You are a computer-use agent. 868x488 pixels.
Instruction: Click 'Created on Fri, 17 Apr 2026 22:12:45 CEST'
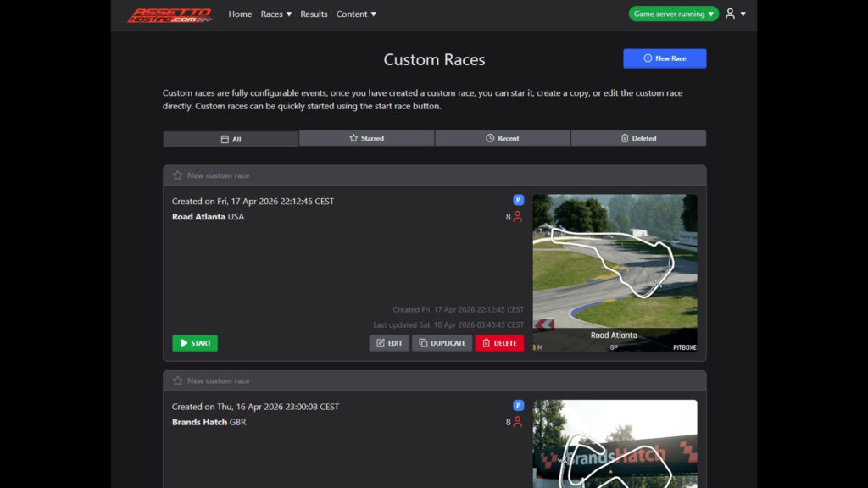click(253, 202)
